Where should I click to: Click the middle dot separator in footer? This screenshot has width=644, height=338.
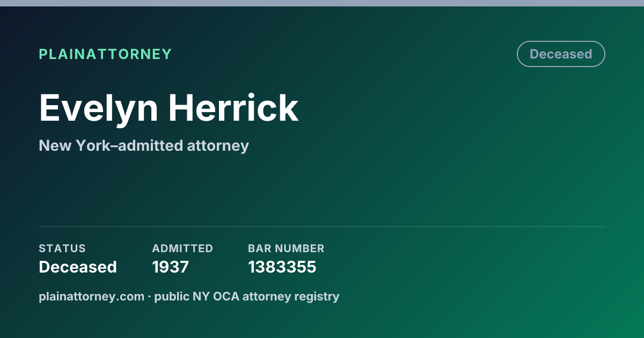[149, 297]
